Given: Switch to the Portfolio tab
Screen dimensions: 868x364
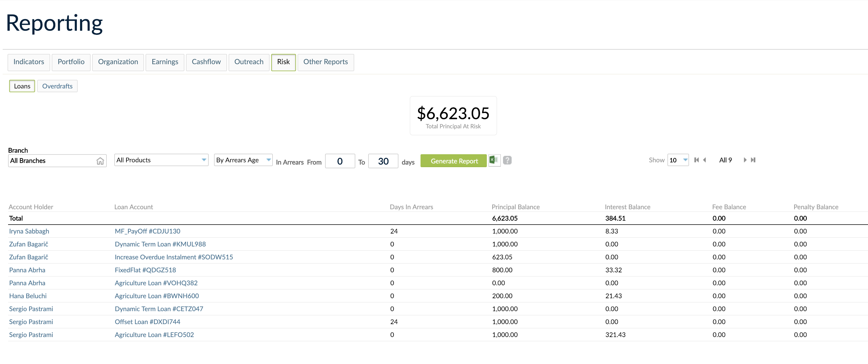Looking at the screenshot, I should coord(71,62).
